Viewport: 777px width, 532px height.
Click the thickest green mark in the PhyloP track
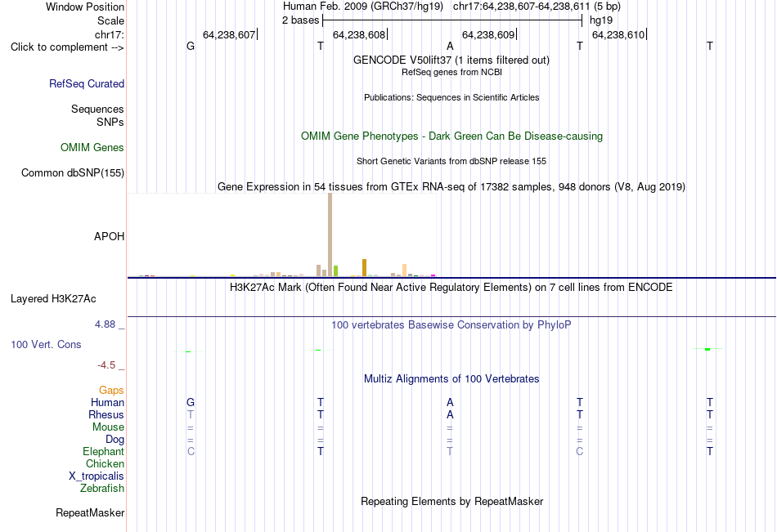(707, 349)
